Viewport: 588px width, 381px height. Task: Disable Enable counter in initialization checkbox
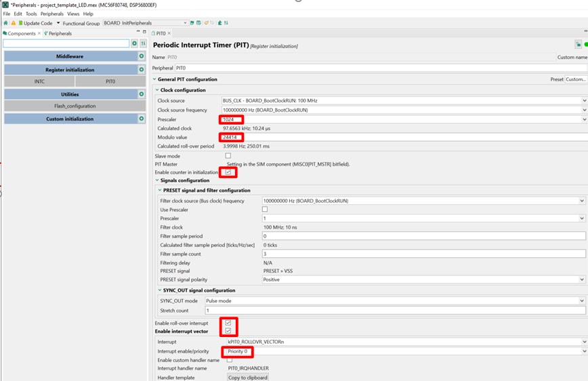[x=228, y=173]
